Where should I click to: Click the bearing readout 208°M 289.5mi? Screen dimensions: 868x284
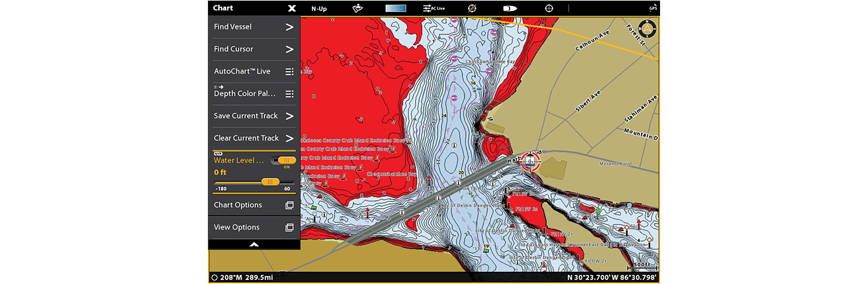point(246,277)
